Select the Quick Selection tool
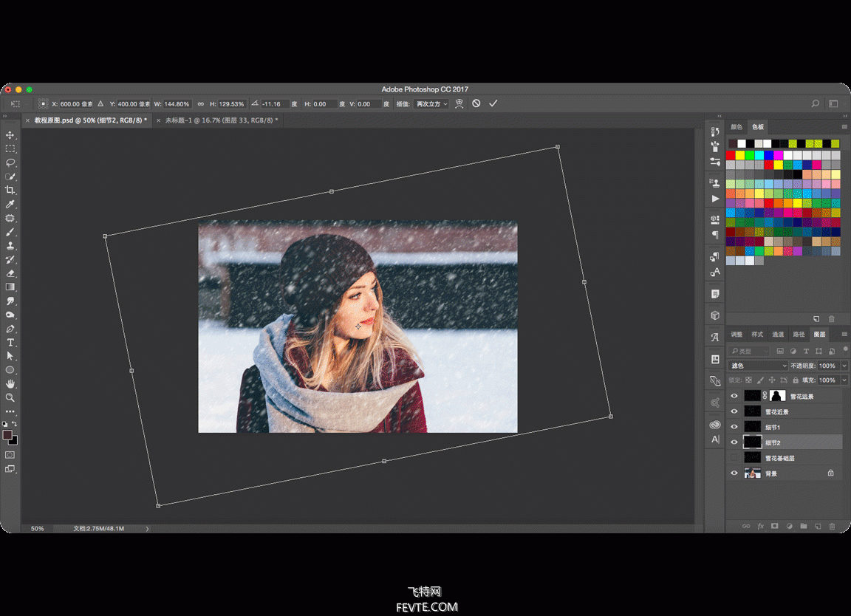The image size is (851, 616). click(10, 177)
